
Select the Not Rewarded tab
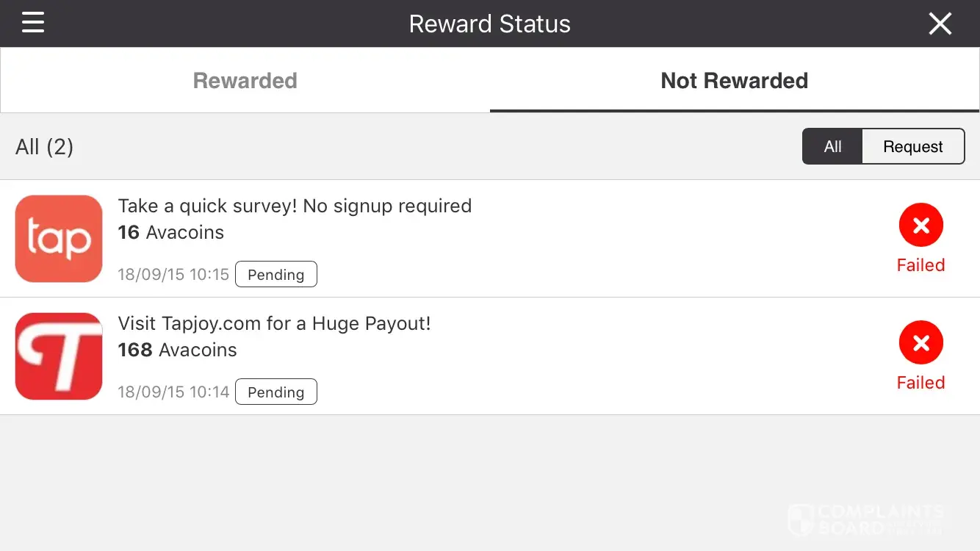click(735, 81)
